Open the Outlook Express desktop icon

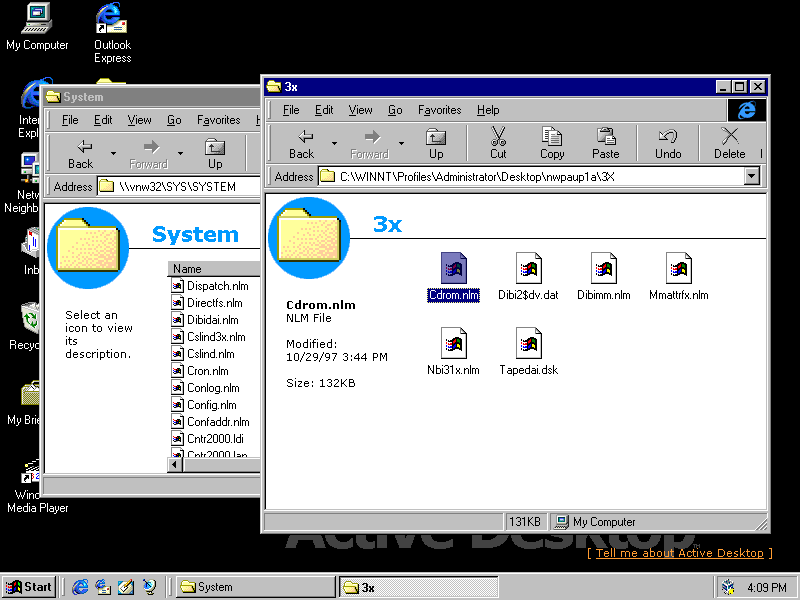click(x=113, y=33)
